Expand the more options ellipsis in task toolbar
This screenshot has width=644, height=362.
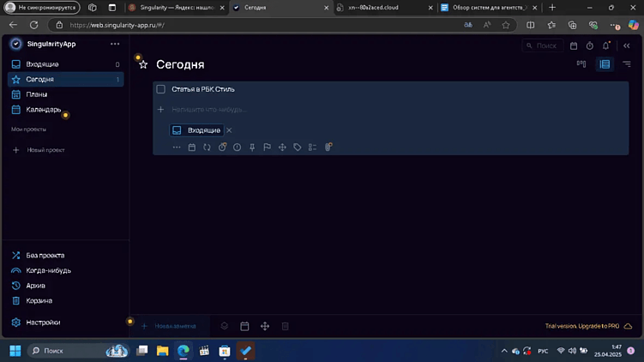coord(177,148)
